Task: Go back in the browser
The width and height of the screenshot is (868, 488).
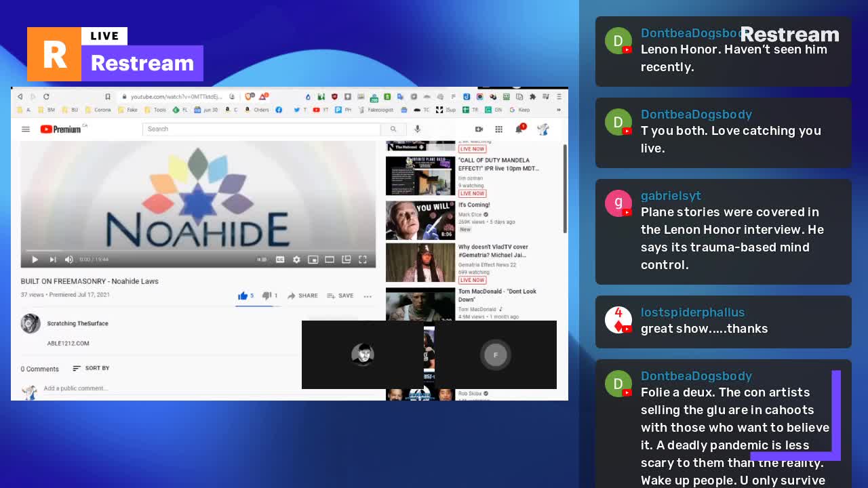Action: coord(20,97)
